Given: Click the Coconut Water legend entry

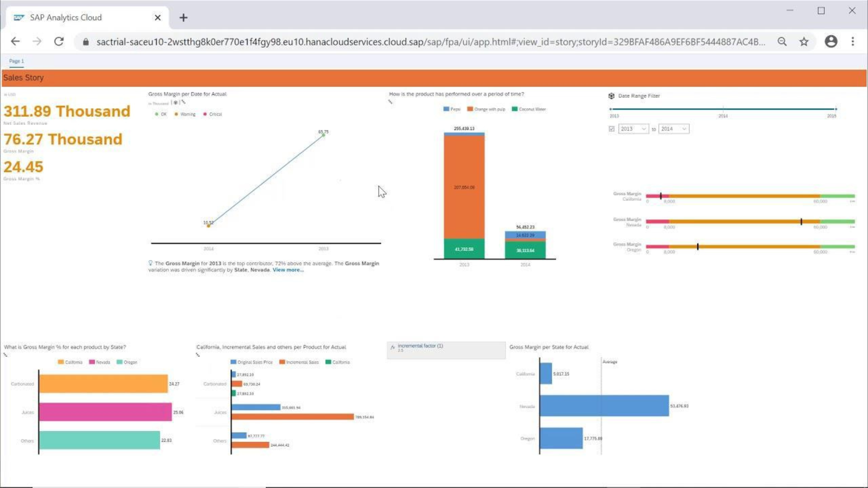Looking at the screenshot, I should (x=529, y=109).
